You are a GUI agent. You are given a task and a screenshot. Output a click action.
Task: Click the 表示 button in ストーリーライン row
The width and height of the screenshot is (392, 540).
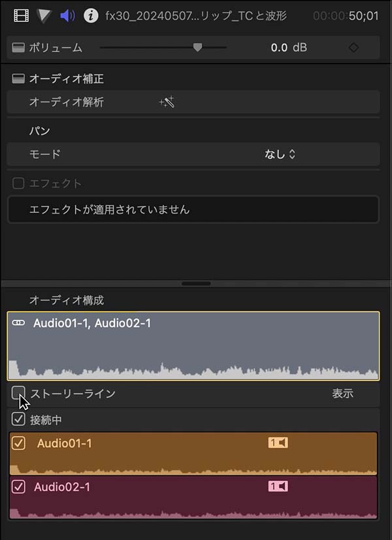pyautogui.click(x=342, y=394)
